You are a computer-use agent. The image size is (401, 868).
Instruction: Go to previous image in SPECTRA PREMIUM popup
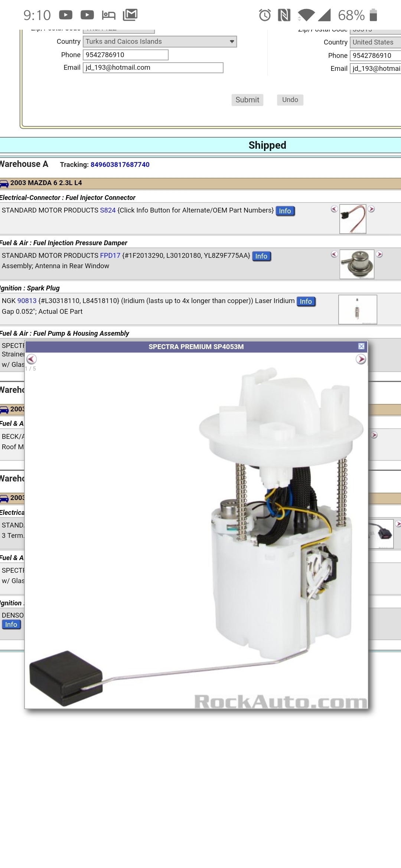pyautogui.click(x=32, y=359)
